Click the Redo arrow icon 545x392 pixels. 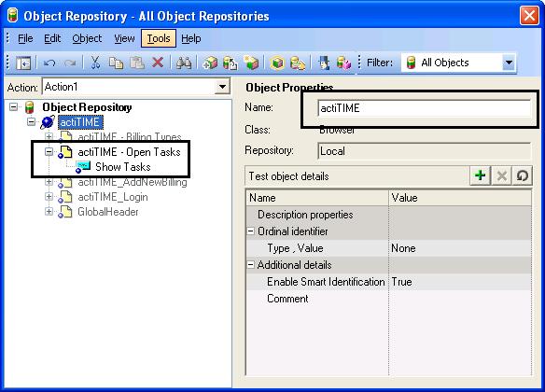pos(70,63)
